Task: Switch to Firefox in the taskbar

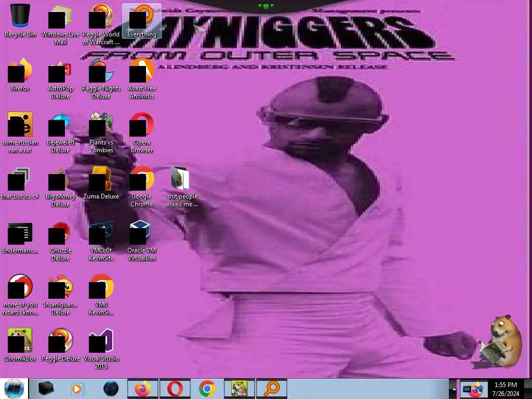Action: pos(142,389)
